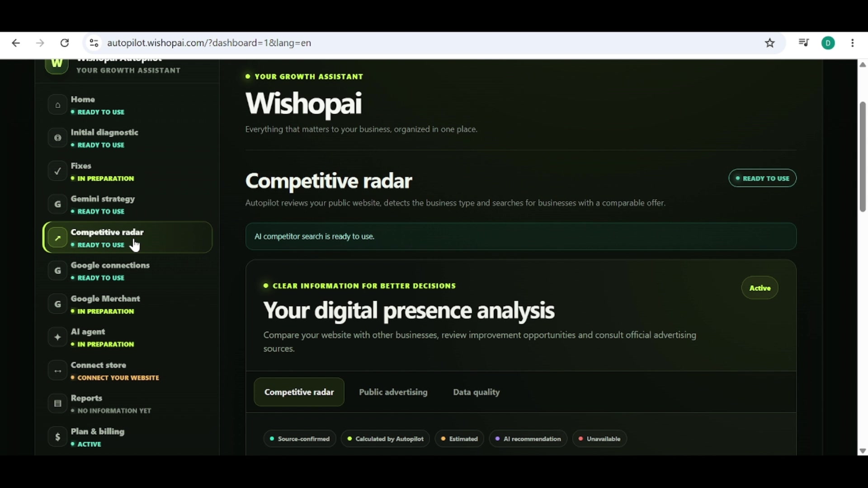Click the Initial diagnostic sidebar icon
The width and height of the screenshot is (868, 488).
click(x=57, y=138)
